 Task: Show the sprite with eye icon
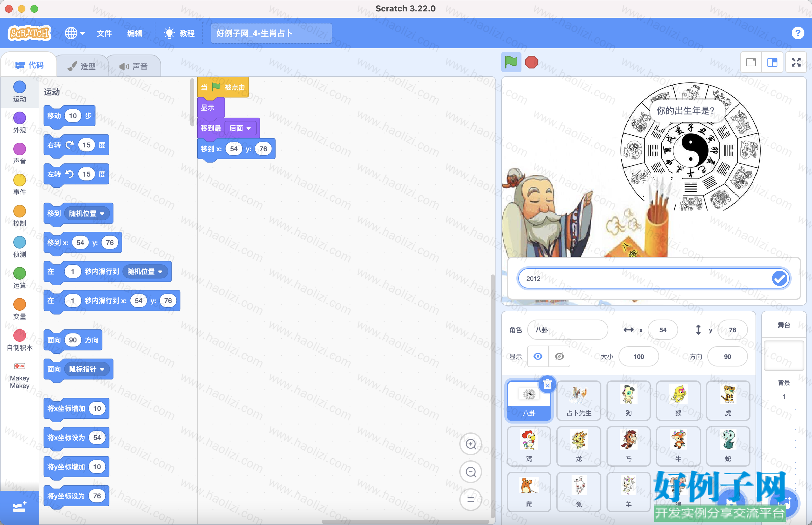click(538, 356)
